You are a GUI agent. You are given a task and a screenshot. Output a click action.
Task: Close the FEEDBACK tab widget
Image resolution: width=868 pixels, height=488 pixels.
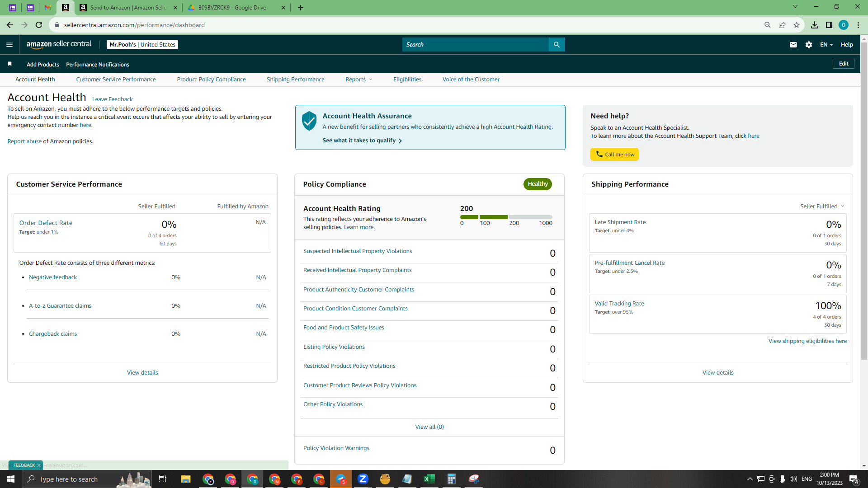point(39,465)
